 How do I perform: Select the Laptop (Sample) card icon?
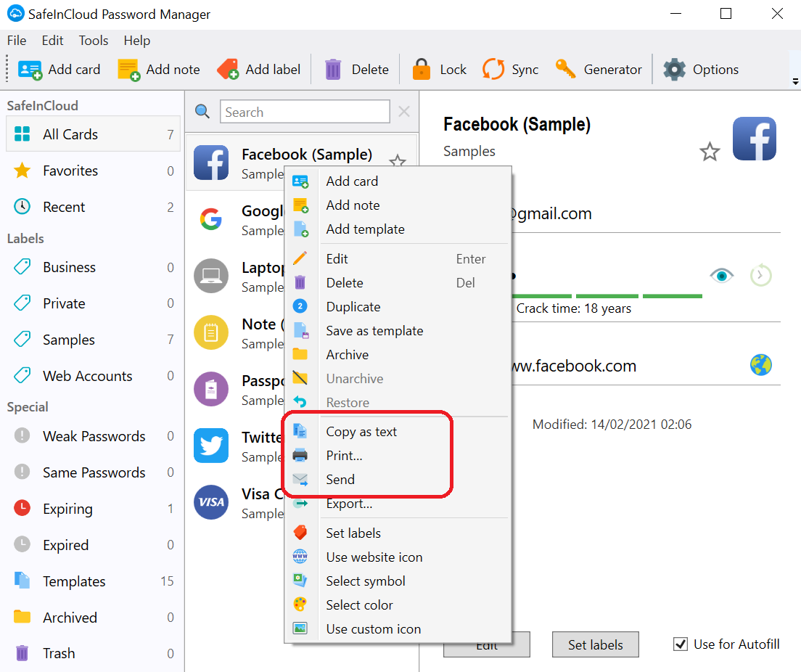(x=211, y=276)
